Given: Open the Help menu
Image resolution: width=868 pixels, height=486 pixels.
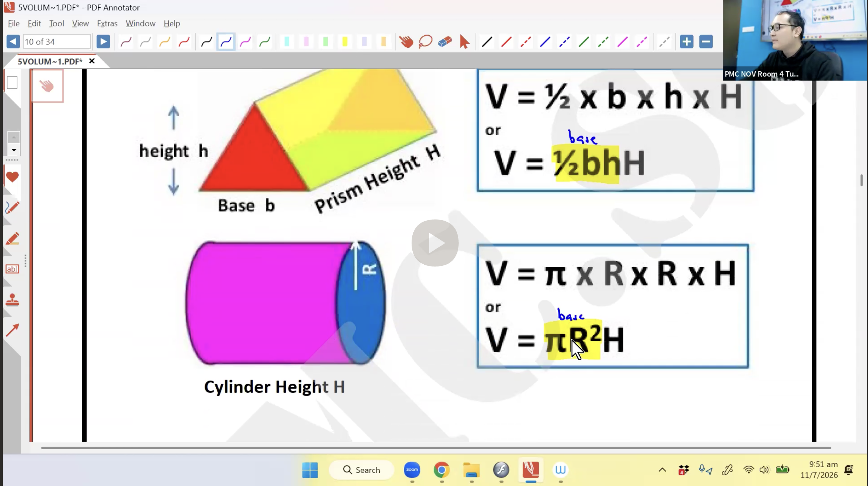Looking at the screenshot, I should point(172,23).
